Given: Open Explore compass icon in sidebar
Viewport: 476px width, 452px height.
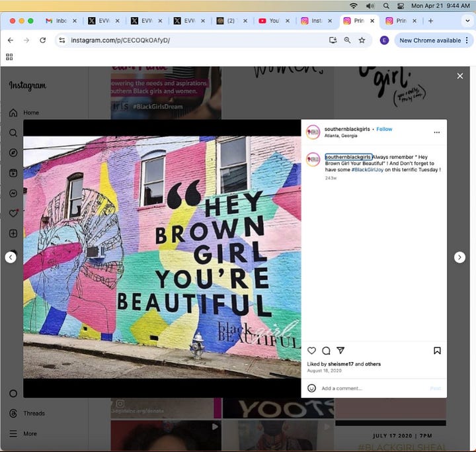Looking at the screenshot, I should tap(13, 153).
